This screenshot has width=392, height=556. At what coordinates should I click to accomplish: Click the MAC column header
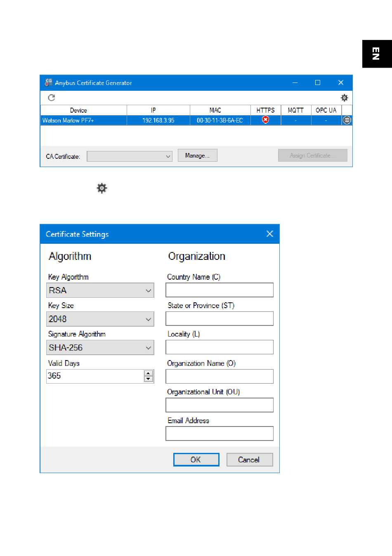coord(220,110)
